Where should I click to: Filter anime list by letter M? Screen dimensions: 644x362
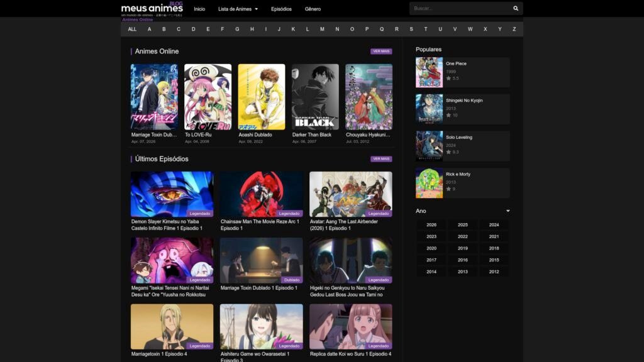(322, 29)
